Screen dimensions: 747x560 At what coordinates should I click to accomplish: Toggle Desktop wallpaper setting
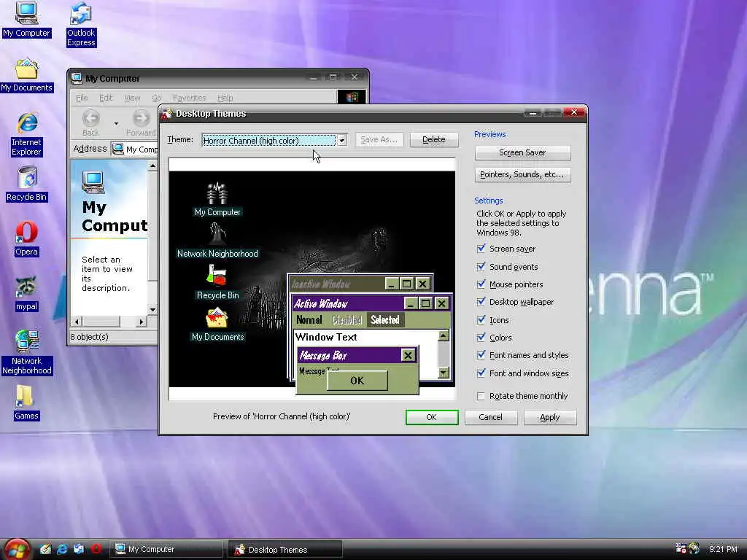481,301
